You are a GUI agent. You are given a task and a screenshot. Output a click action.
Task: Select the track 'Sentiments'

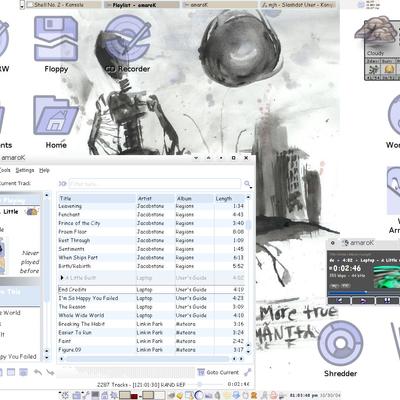(x=151, y=249)
